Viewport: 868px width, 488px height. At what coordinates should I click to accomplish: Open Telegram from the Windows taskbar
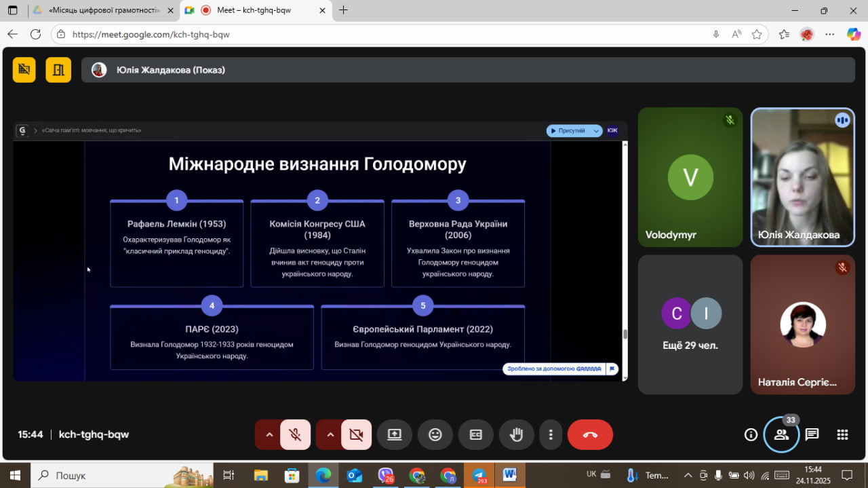coord(479,475)
